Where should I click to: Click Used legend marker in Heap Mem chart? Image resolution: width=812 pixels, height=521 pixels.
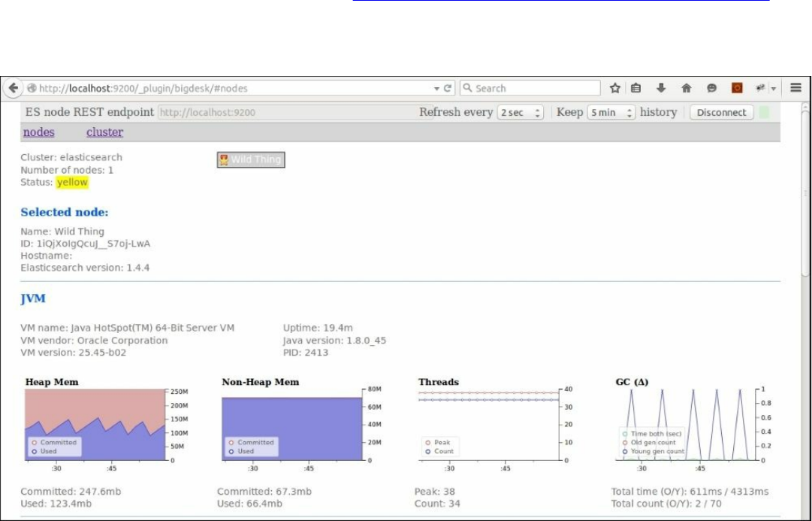pos(35,452)
